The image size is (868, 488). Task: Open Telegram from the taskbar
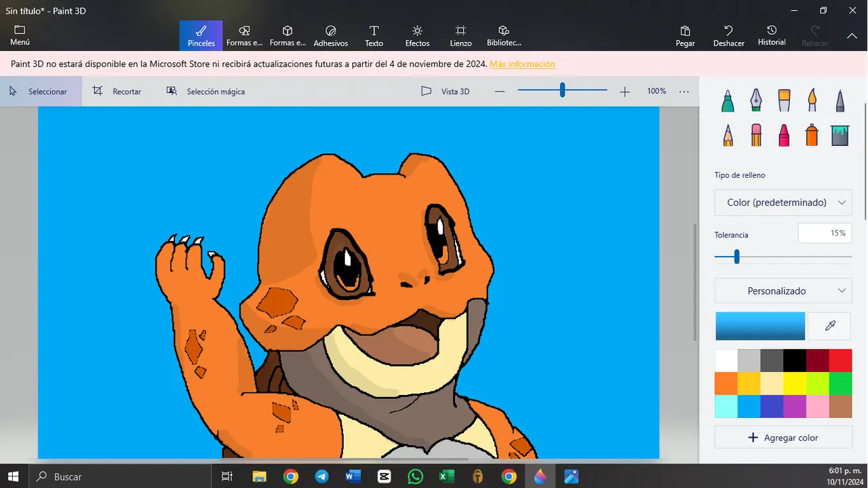coord(321,476)
